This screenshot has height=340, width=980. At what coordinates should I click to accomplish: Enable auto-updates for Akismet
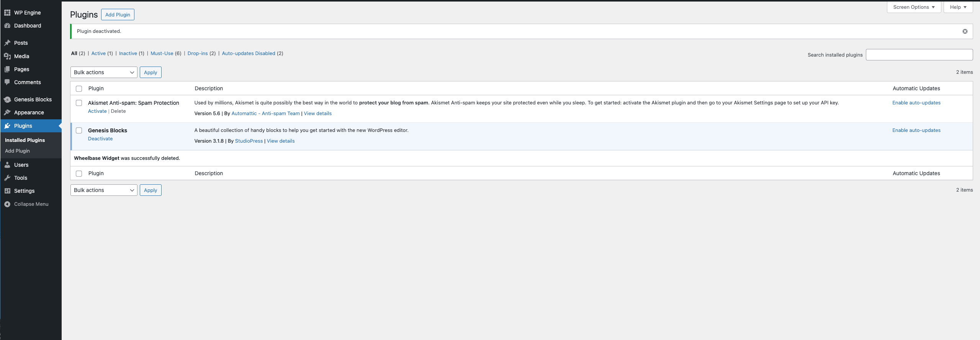click(916, 103)
